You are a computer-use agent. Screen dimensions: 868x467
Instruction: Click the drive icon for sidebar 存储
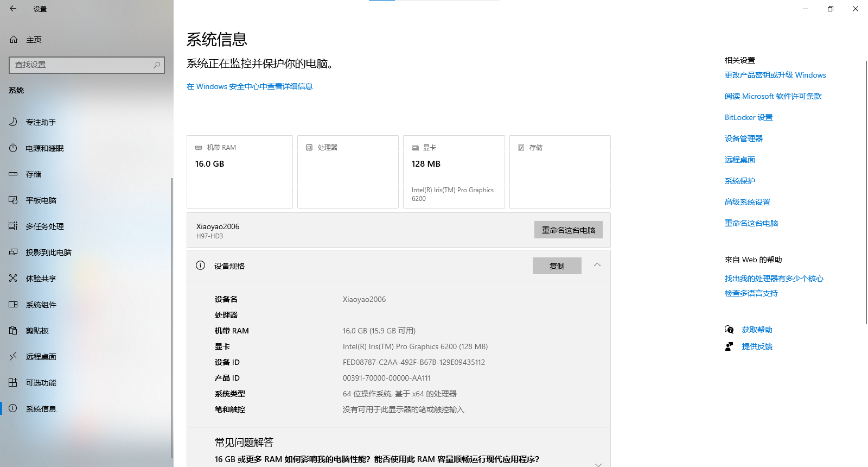[x=13, y=174]
